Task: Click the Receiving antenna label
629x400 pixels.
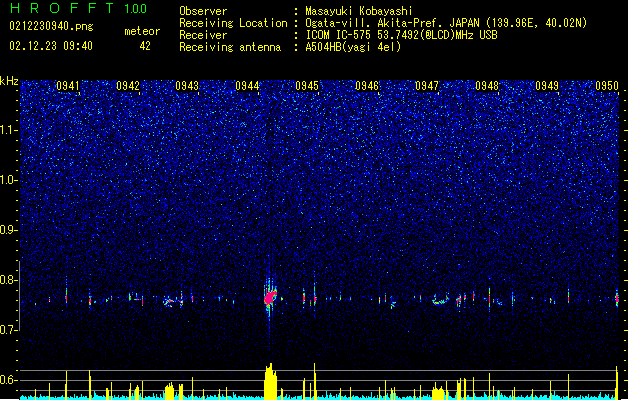Action: point(230,47)
